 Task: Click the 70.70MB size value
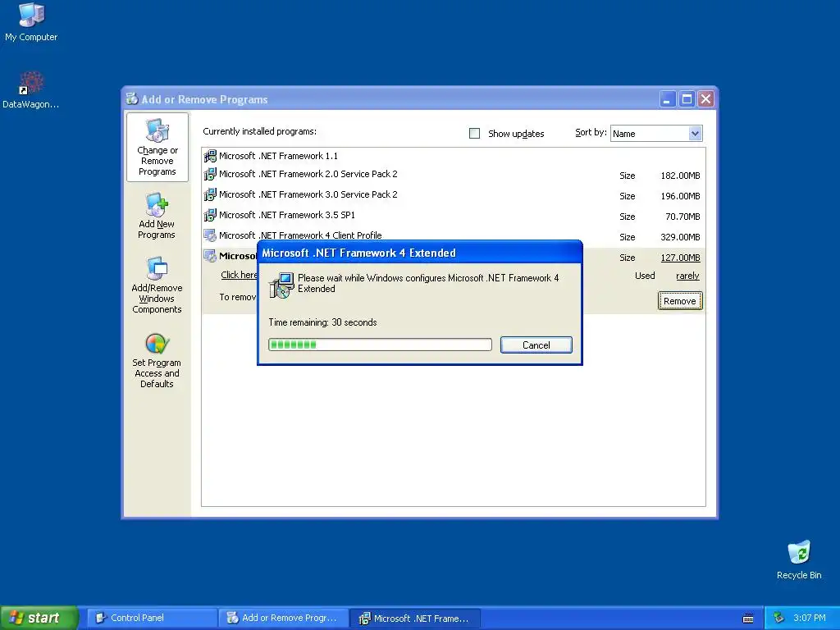coord(682,217)
